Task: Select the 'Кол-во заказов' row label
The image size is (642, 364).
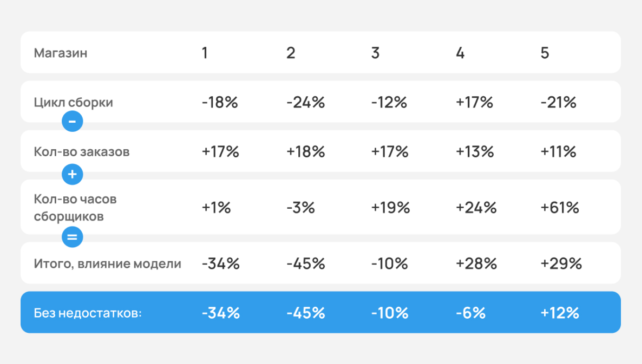Action: click(x=82, y=152)
